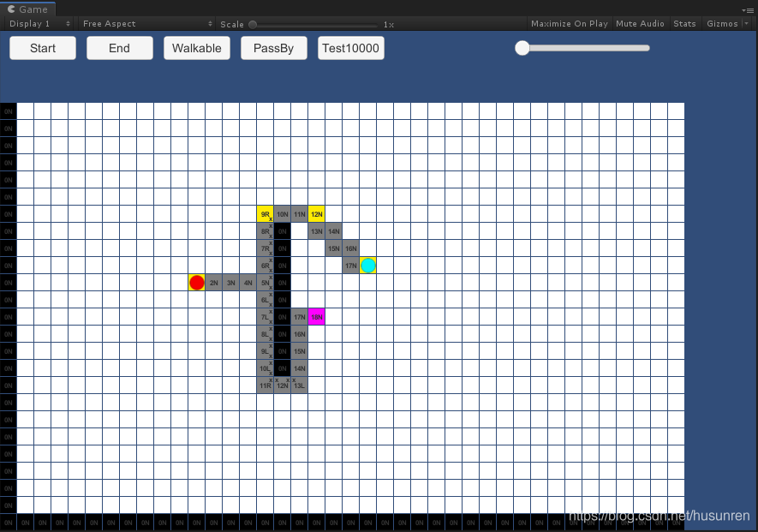Click the red start point circle
This screenshot has height=532, width=758.
tap(197, 283)
